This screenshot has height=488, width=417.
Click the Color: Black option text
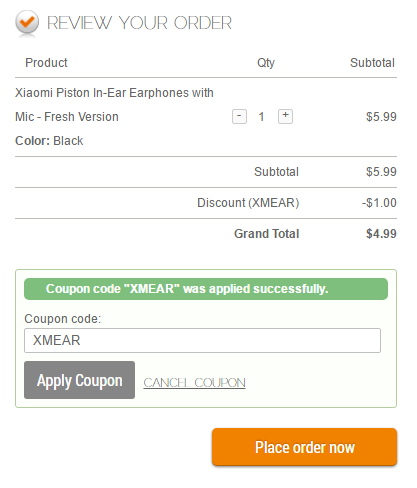click(x=49, y=141)
